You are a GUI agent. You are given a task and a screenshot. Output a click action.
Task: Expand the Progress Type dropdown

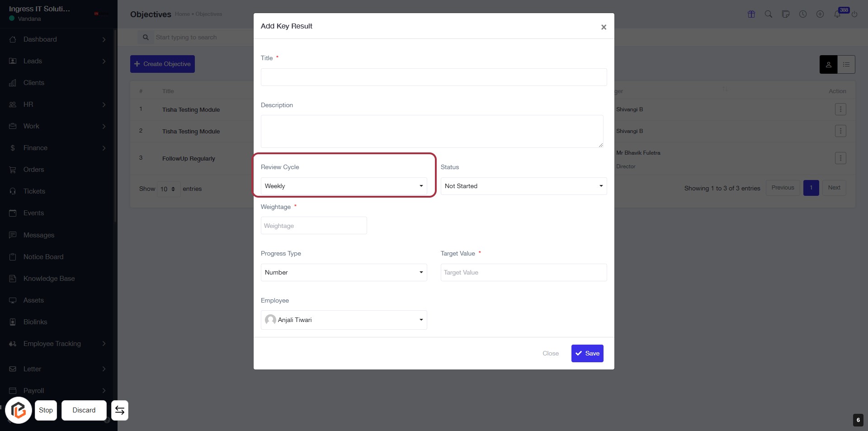[x=344, y=272]
